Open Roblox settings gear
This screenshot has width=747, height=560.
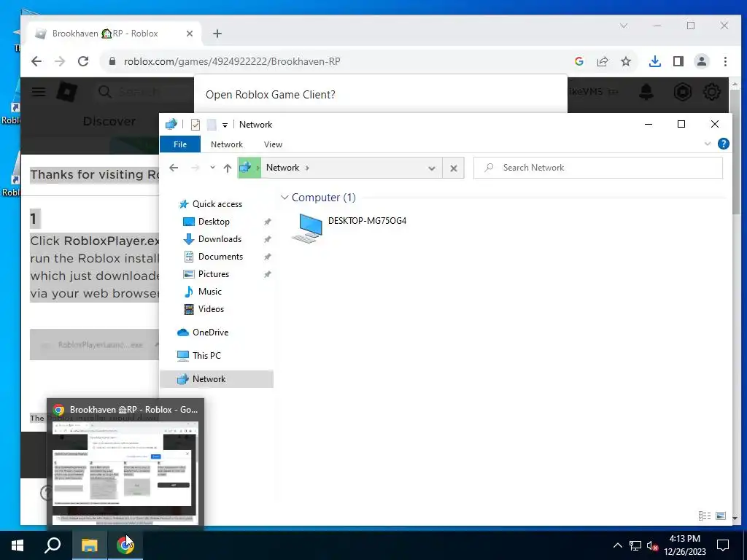(712, 91)
